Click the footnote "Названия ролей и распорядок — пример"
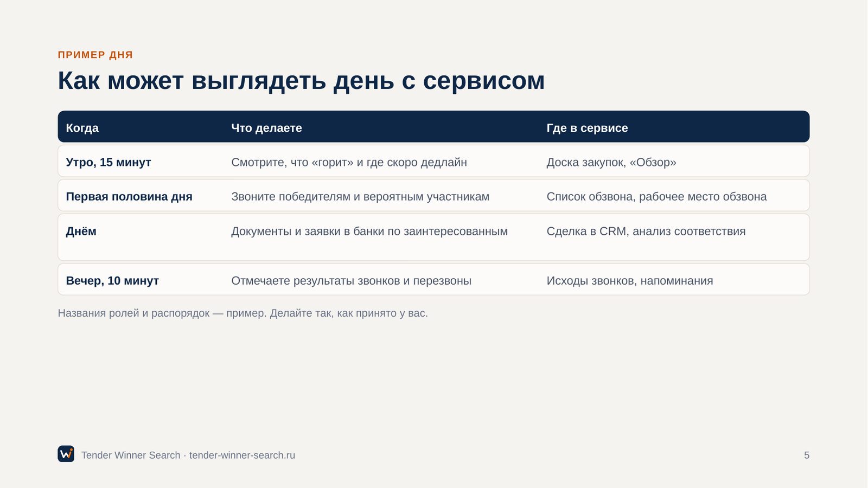 tap(162, 313)
